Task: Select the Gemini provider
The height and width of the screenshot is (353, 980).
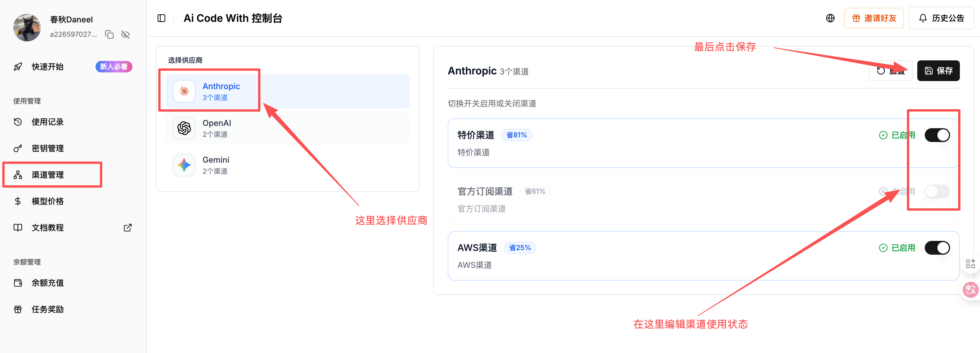Action: coord(288,165)
